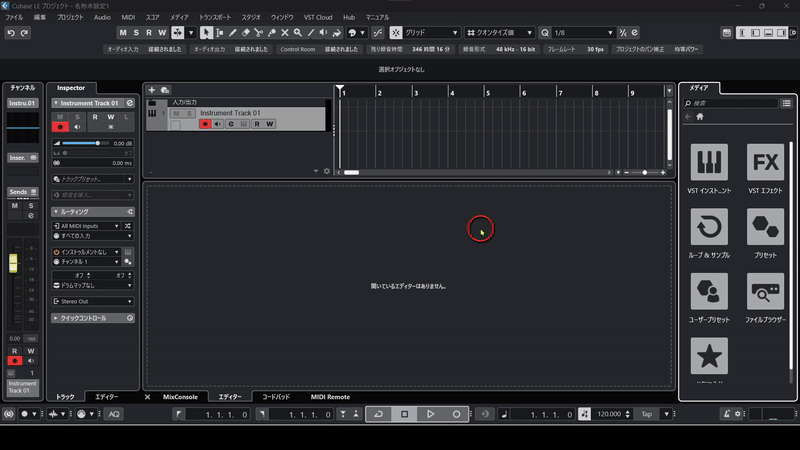Collapse the Routing inspector section
Image resolution: width=800 pixels, height=450 pixels.
tap(56, 212)
